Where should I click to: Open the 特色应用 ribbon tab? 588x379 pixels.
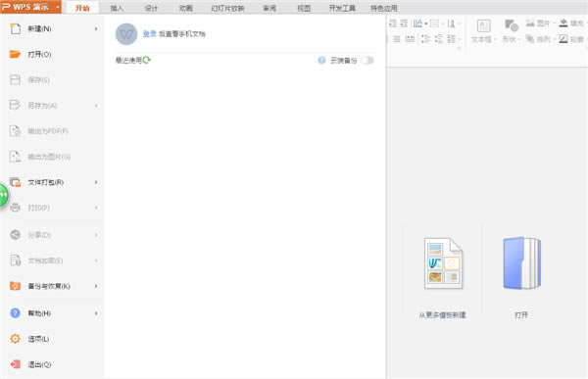click(x=383, y=8)
